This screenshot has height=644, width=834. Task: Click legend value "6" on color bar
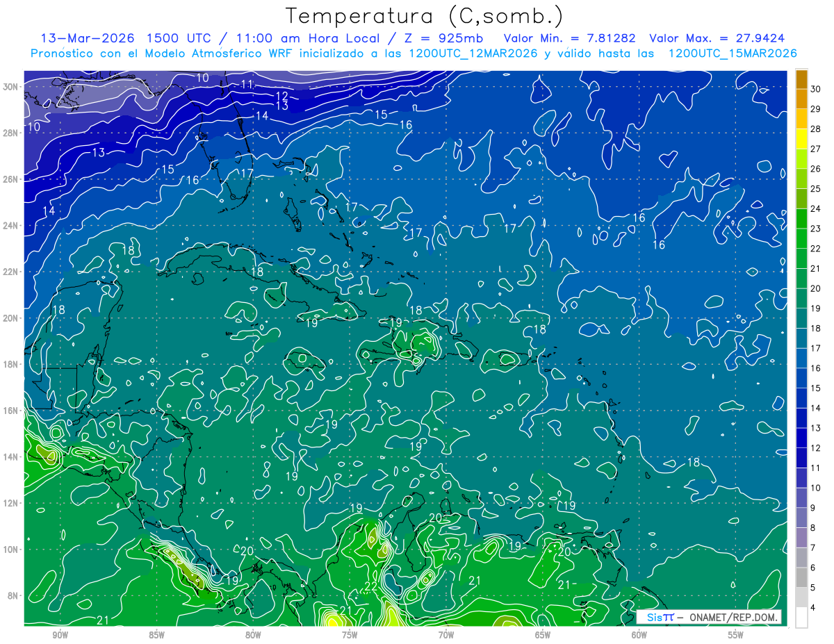(x=813, y=568)
